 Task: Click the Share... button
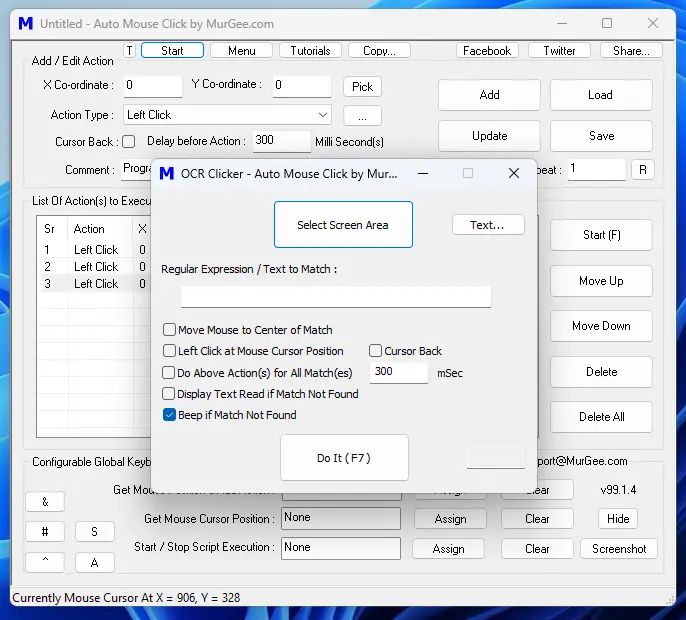click(x=631, y=50)
